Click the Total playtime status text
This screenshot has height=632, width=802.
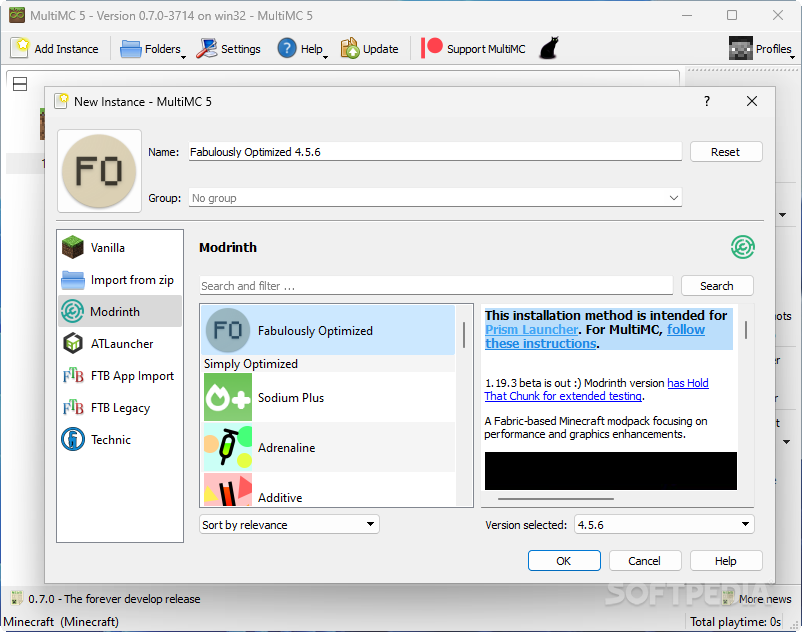(x=735, y=622)
